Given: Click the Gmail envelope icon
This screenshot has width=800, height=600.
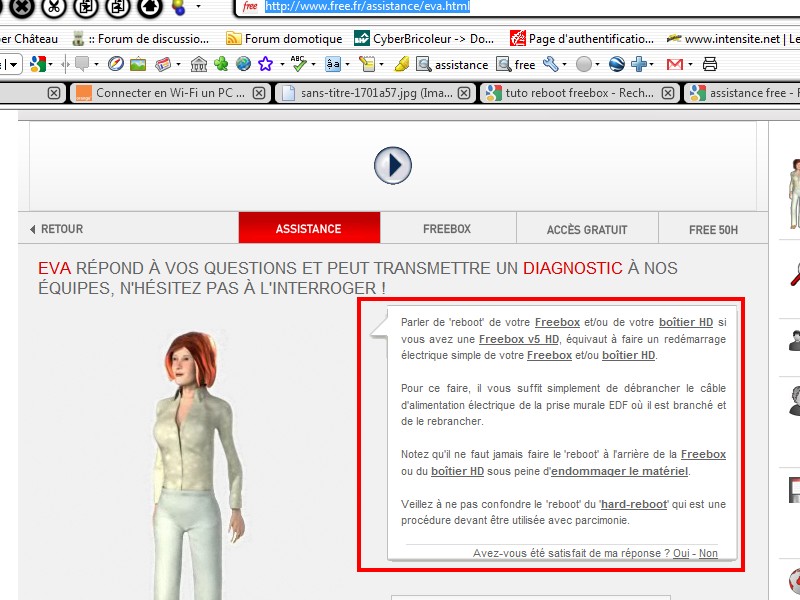Looking at the screenshot, I should click(x=674, y=64).
